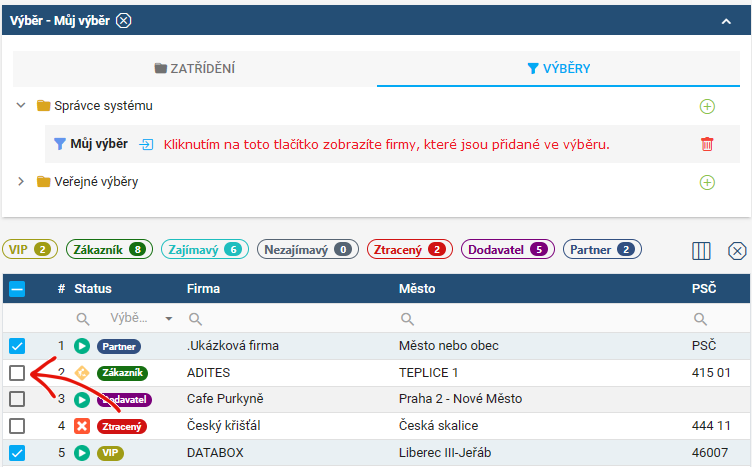Click Zákazník tag in ADITES row

122,373
